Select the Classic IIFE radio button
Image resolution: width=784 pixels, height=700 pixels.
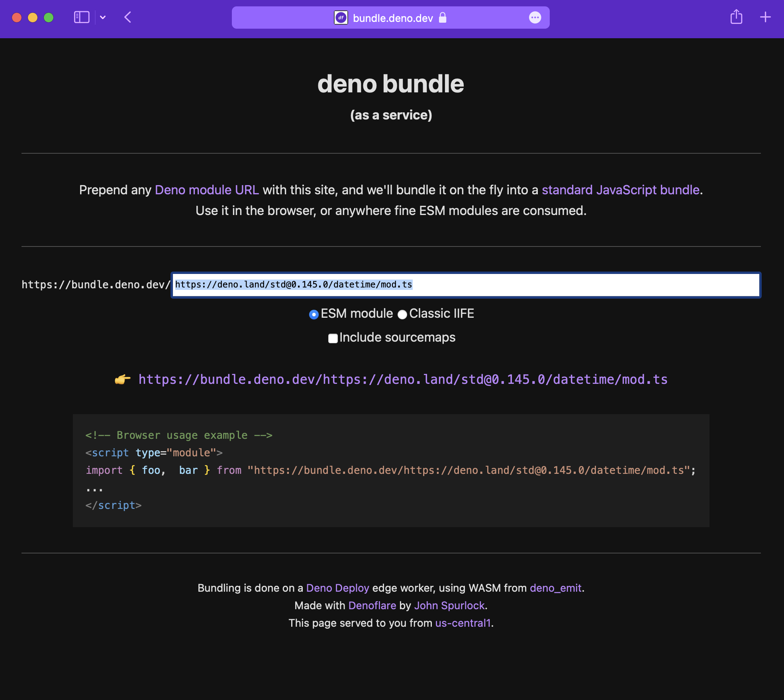(x=403, y=314)
